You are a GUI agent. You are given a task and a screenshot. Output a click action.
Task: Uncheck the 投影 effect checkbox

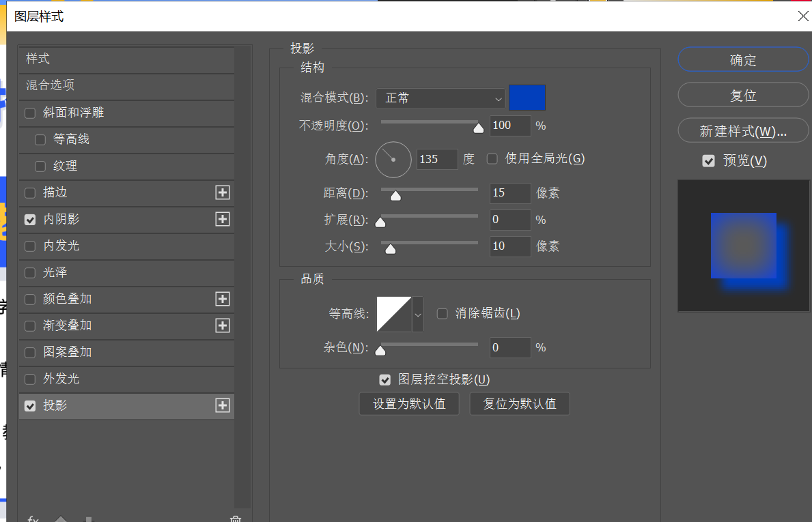(30, 406)
